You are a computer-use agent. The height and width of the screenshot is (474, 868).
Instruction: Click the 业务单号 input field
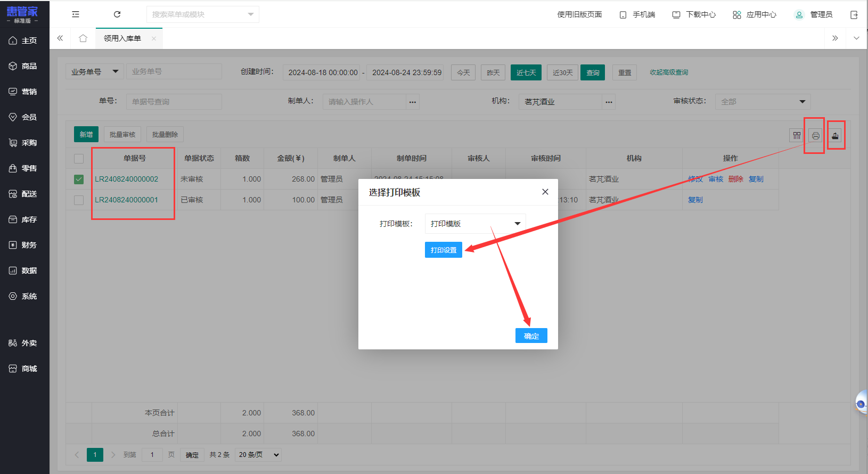pyautogui.click(x=174, y=71)
